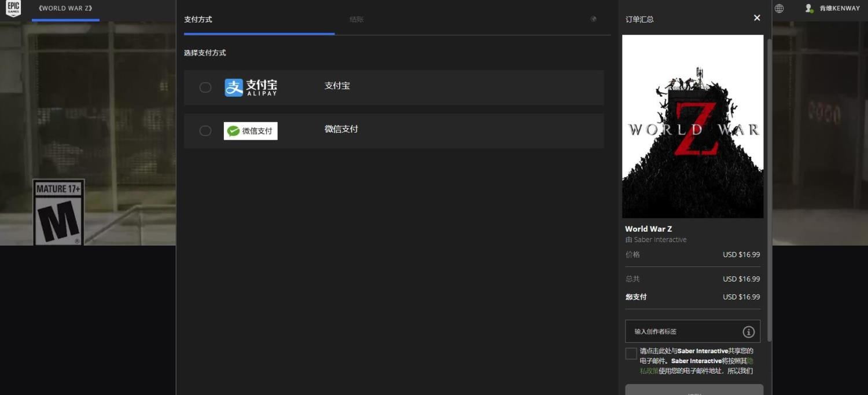Click the Mature 17+ ESRB rating badge
Screen dimensions: 868x395
point(58,212)
